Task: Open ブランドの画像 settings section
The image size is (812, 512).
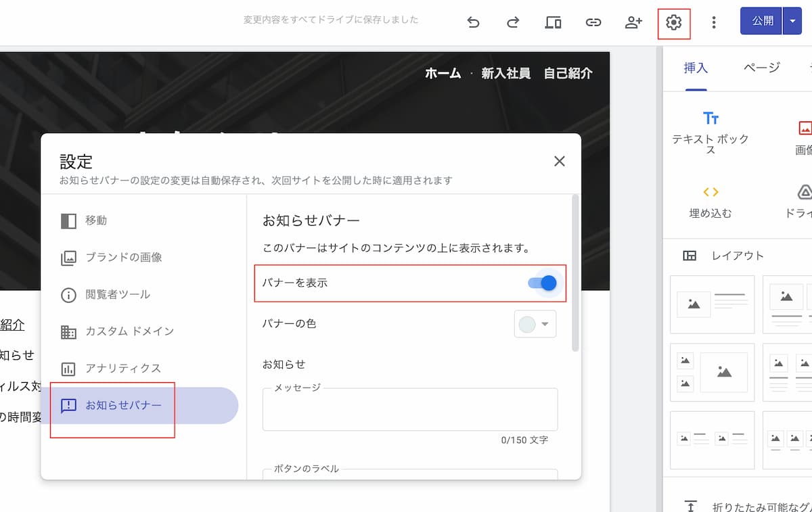Action: (x=123, y=258)
